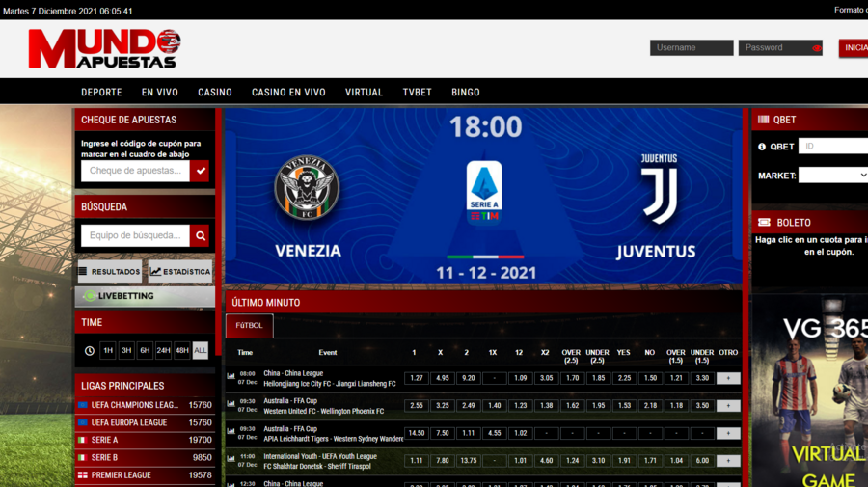Pick odds 14.50 on APIA Leichhardt Tigers
Screen dimensions: 868x487
[x=417, y=433]
